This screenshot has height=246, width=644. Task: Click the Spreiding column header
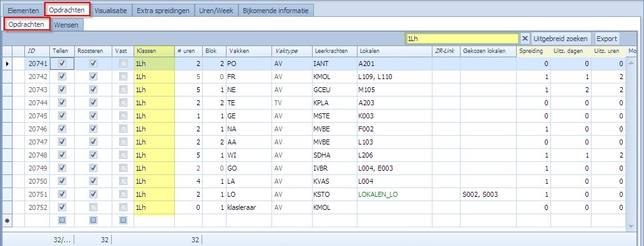point(534,51)
